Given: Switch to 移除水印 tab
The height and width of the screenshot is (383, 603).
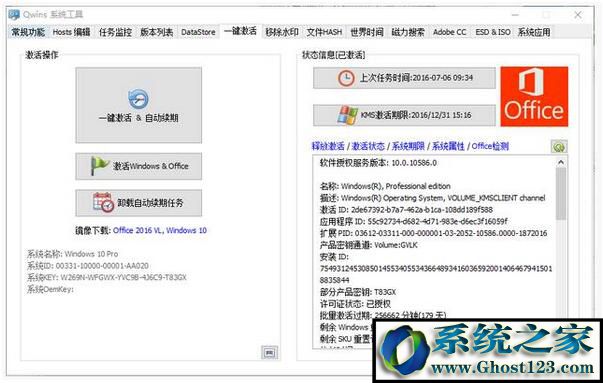Looking at the screenshot, I should coord(282,32).
